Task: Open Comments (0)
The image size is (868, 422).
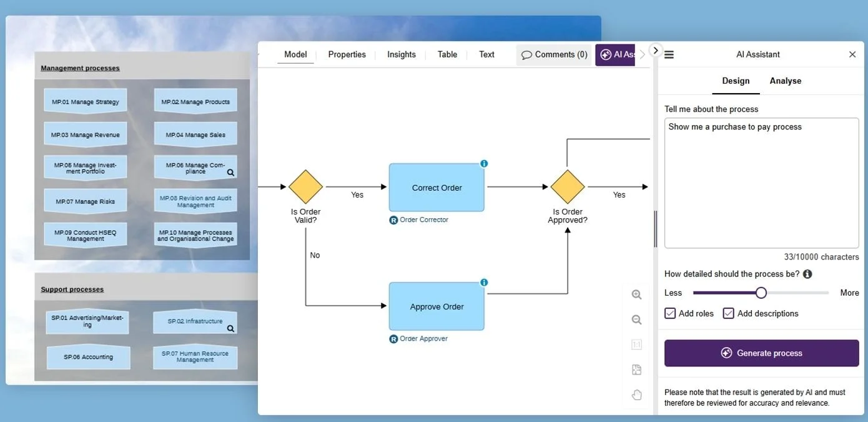Action: click(555, 54)
